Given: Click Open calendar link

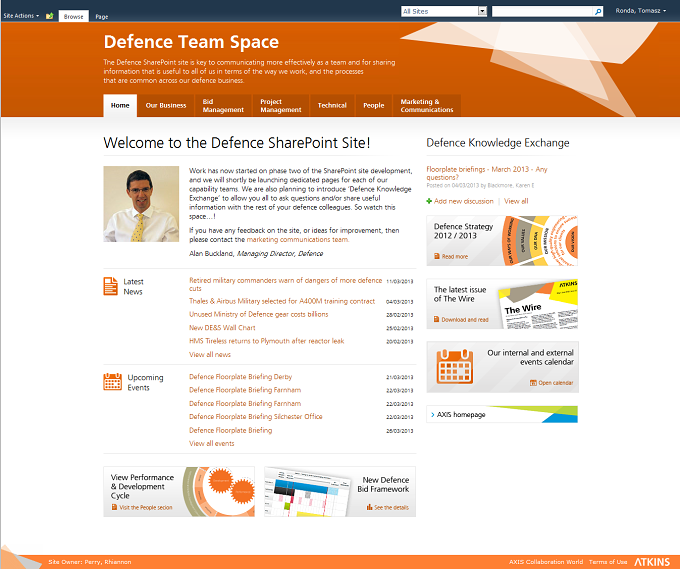Looking at the screenshot, I should click(556, 383).
